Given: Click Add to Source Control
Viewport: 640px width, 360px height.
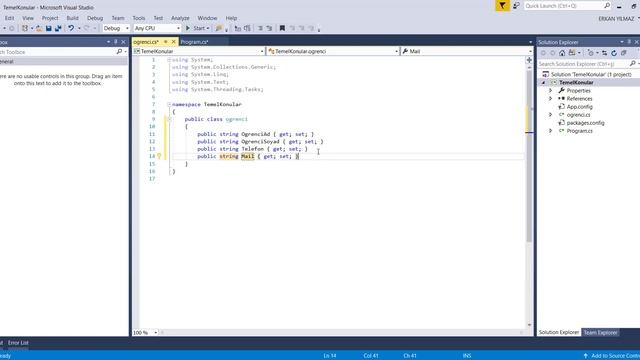Looking at the screenshot, I should (612, 356).
